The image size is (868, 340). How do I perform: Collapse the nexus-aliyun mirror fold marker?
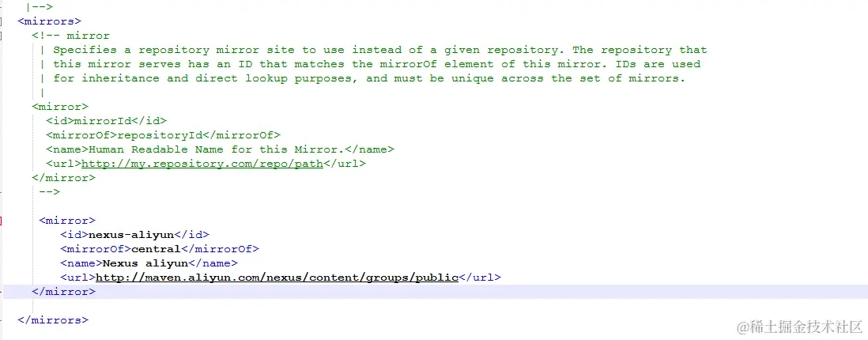[1, 221]
